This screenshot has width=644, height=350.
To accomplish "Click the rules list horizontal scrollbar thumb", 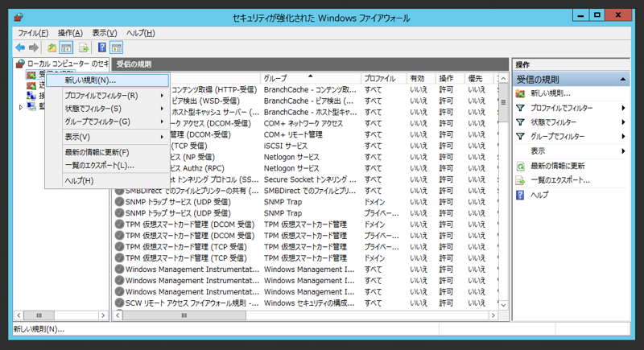I will tap(184, 315).
